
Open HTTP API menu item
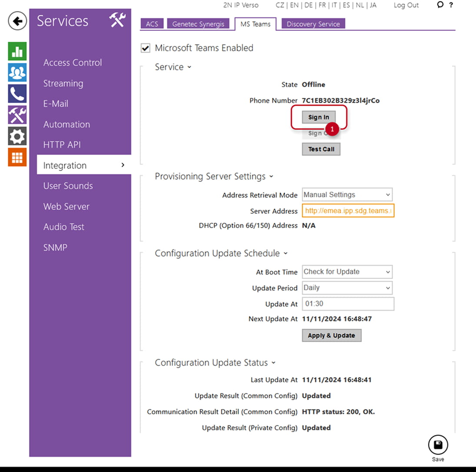coord(62,144)
